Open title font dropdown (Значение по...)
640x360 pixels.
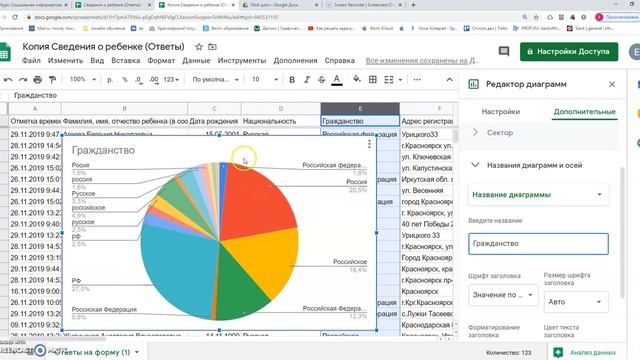coord(503,294)
